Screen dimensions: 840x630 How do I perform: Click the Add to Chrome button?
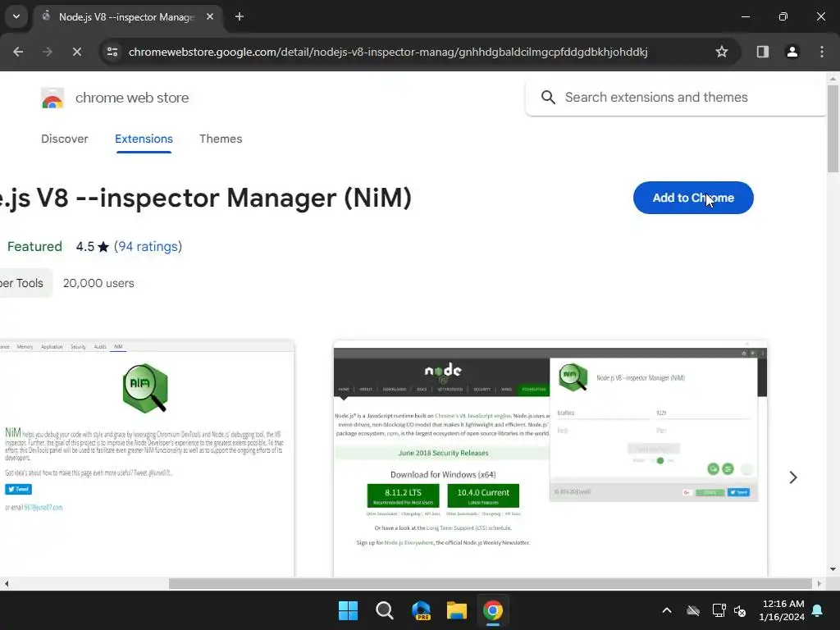tap(692, 198)
